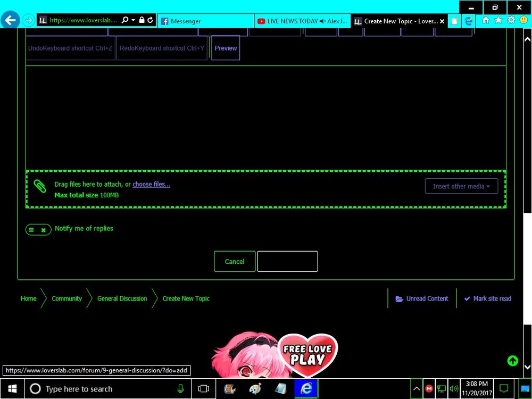
Task: Open the film reel app in taskbar
Action: point(230,389)
